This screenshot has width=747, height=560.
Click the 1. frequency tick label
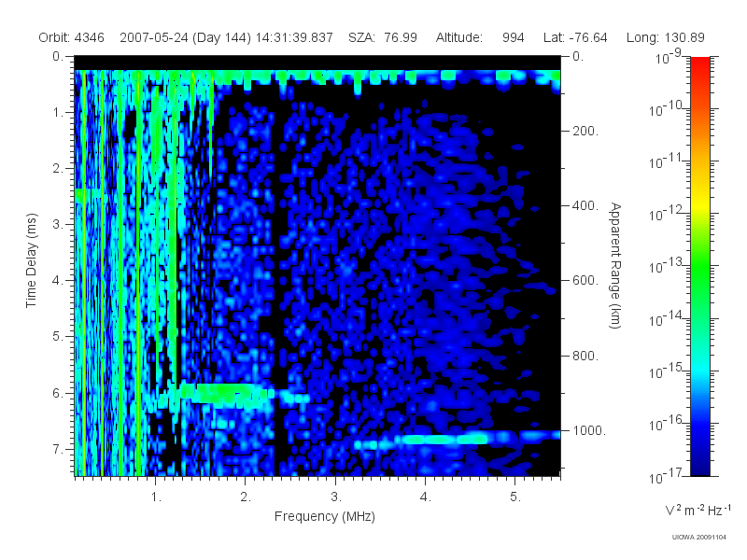[x=157, y=497]
